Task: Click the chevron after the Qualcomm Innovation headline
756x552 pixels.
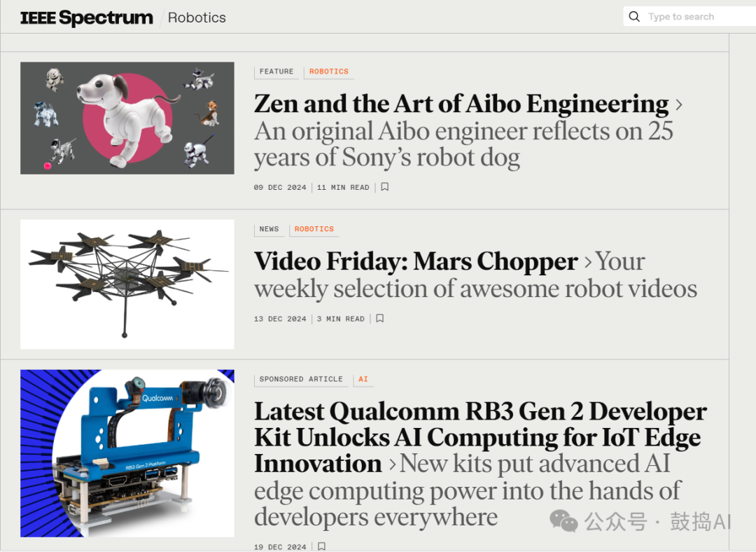Action: pyautogui.click(x=393, y=464)
